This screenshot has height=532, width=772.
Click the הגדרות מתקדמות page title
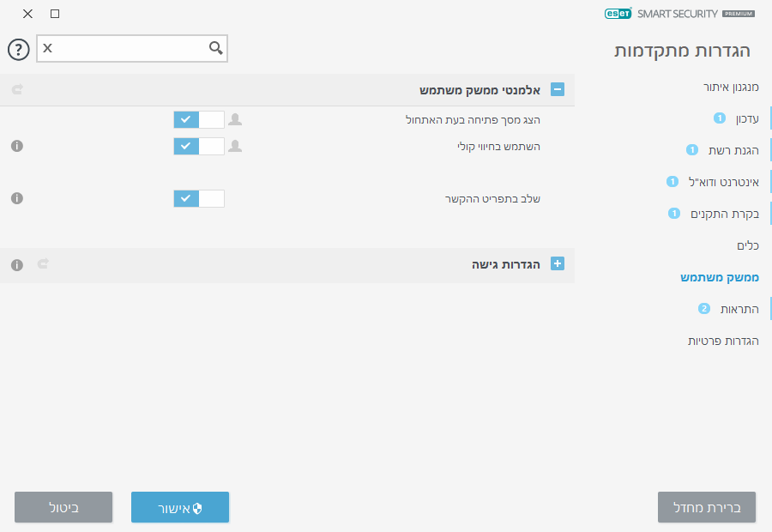[x=683, y=51]
